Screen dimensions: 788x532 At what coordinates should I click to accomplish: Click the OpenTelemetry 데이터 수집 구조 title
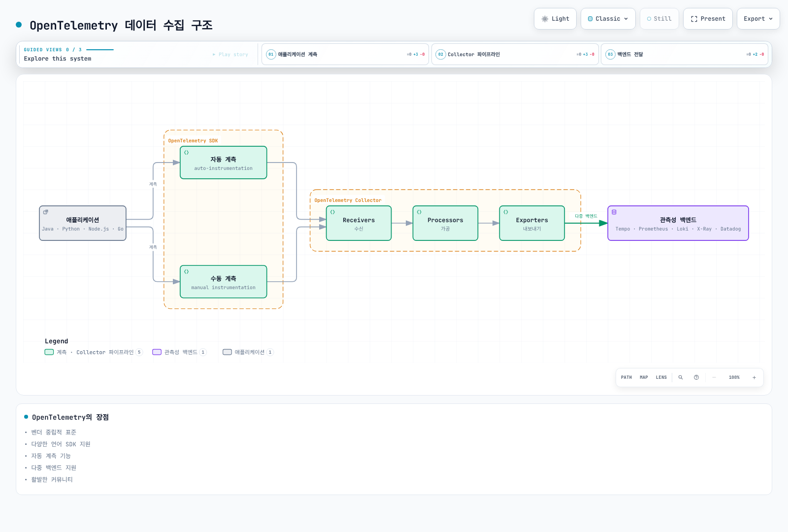click(x=121, y=25)
